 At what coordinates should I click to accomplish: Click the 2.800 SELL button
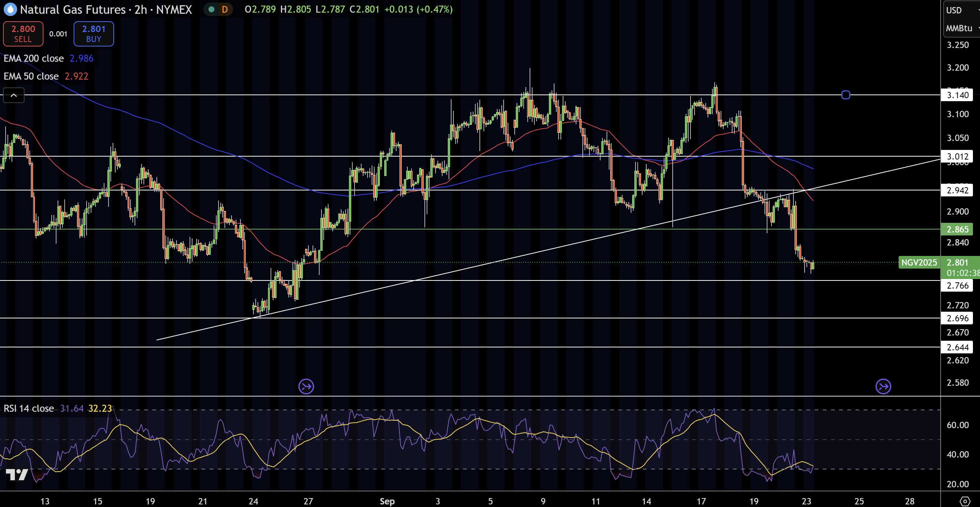tap(23, 33)
